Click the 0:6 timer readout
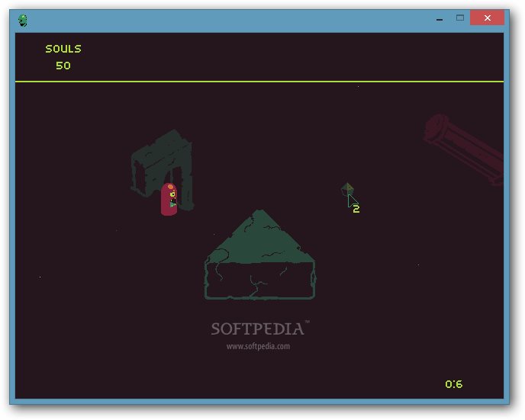The width and height of the screenshot is (525, 420). tap(454, 384)
